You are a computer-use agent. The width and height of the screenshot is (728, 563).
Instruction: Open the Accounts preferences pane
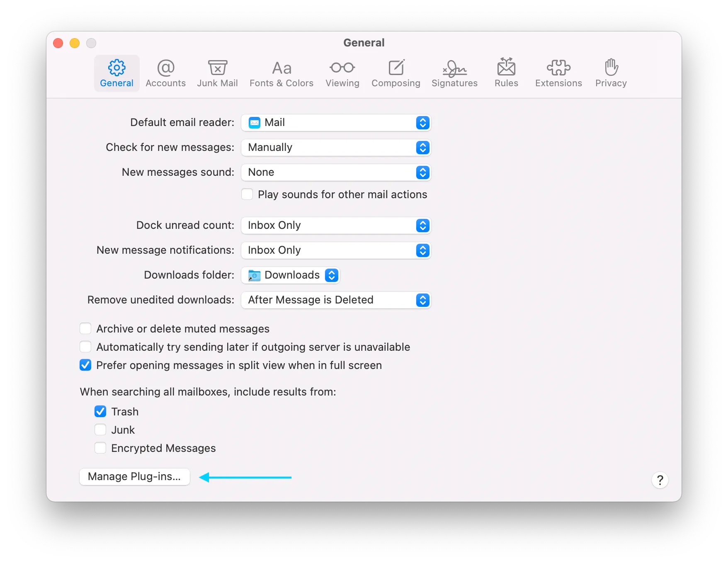coord(165,73)
